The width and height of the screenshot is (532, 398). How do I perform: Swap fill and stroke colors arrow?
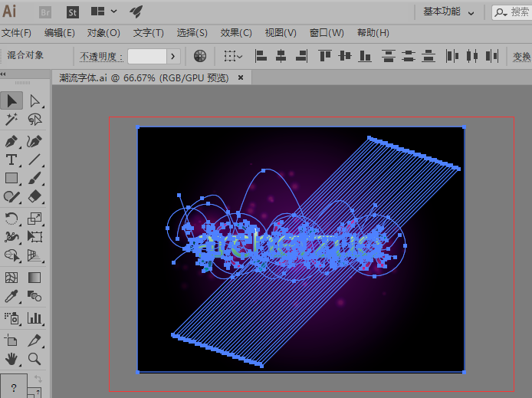click(x=38, y=380)
